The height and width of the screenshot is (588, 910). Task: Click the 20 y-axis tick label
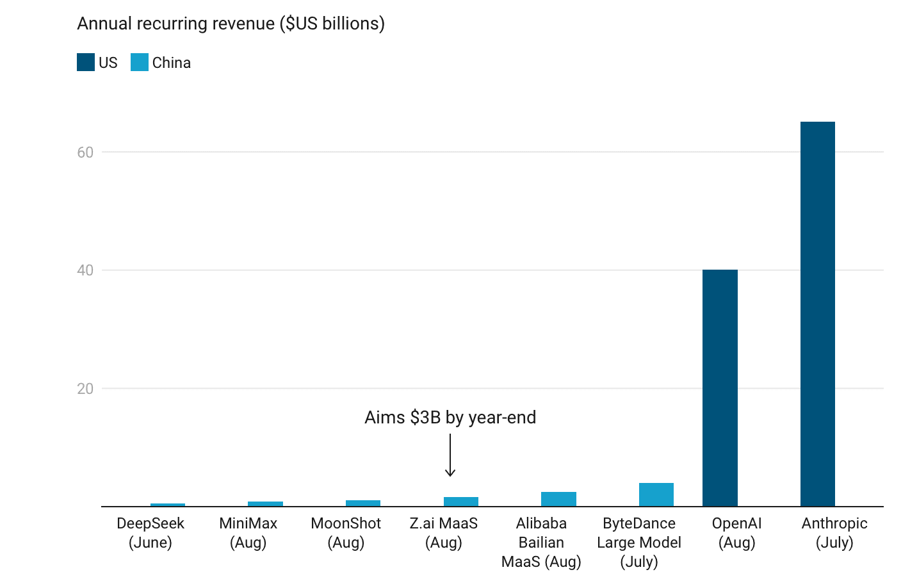click(85, 389)
